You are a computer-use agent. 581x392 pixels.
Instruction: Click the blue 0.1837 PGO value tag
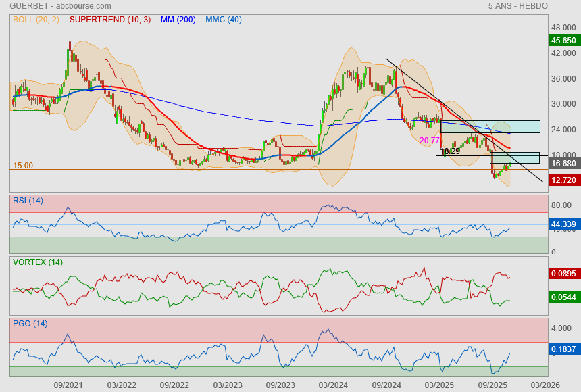pyautogui.click(x=564, y=349)
